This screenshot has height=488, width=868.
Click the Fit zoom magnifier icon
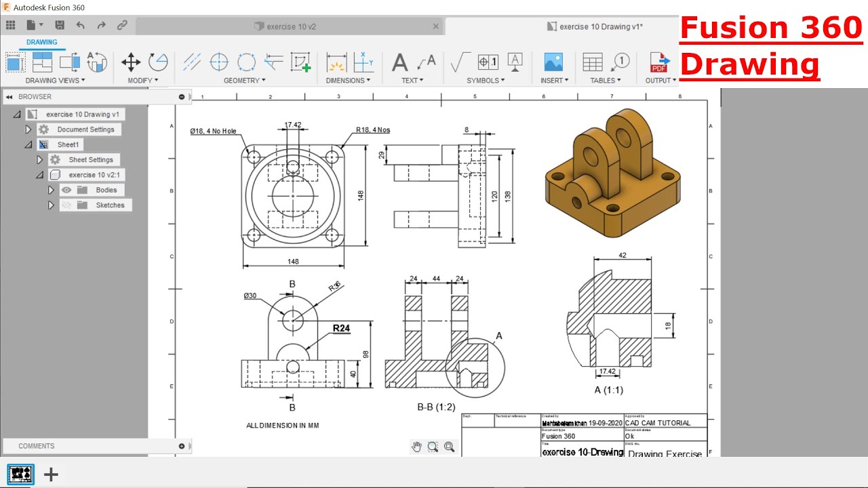coord(449,447)
